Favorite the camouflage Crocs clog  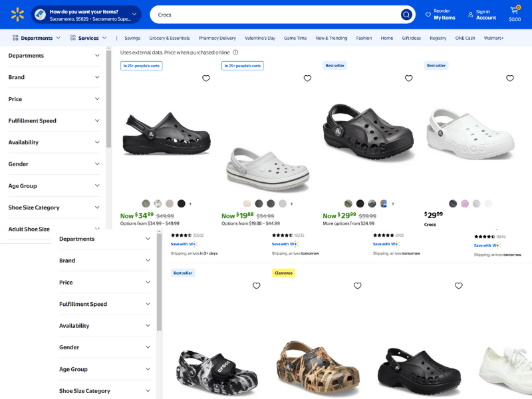pos(358,285)
